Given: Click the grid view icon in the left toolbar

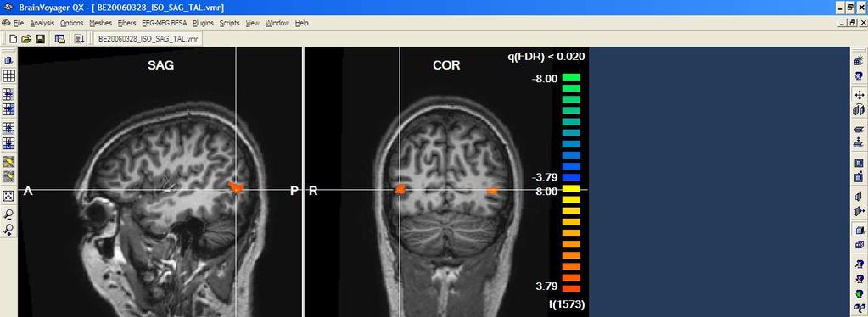Looking at the screenshot, I should (8, 75).
